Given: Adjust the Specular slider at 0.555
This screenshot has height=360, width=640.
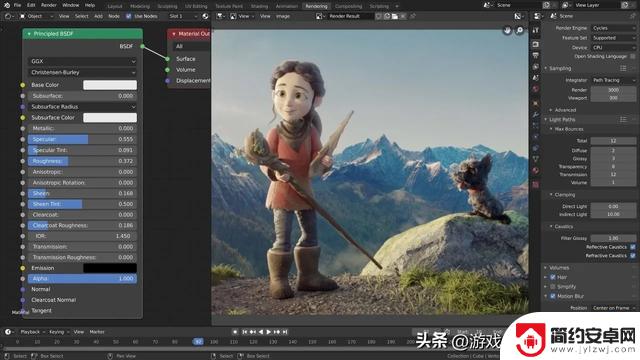Looking at the screenshot, I should pyautogui.click(x=82, y=139).
